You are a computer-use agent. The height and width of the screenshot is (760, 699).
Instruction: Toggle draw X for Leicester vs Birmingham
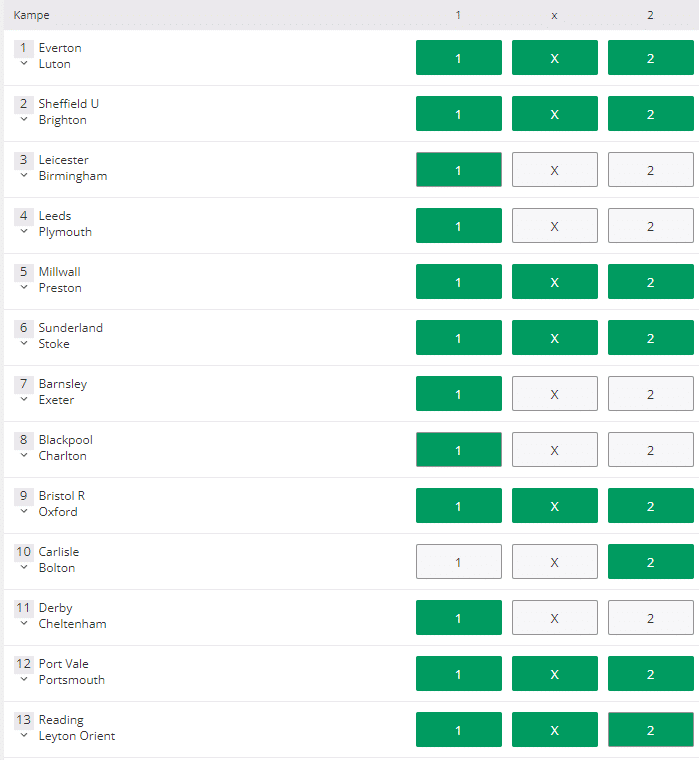pos(555,170)
